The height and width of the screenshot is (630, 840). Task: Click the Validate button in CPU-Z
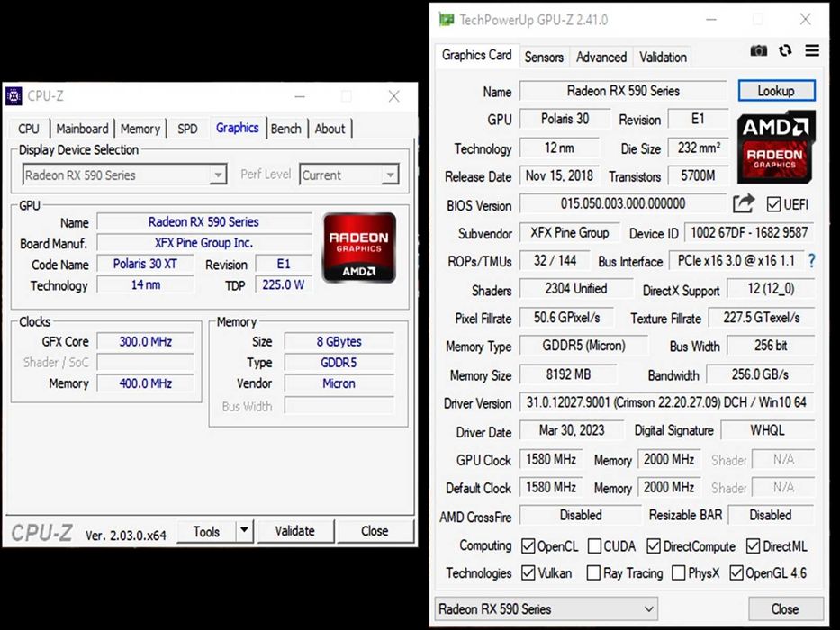point(295,531)
